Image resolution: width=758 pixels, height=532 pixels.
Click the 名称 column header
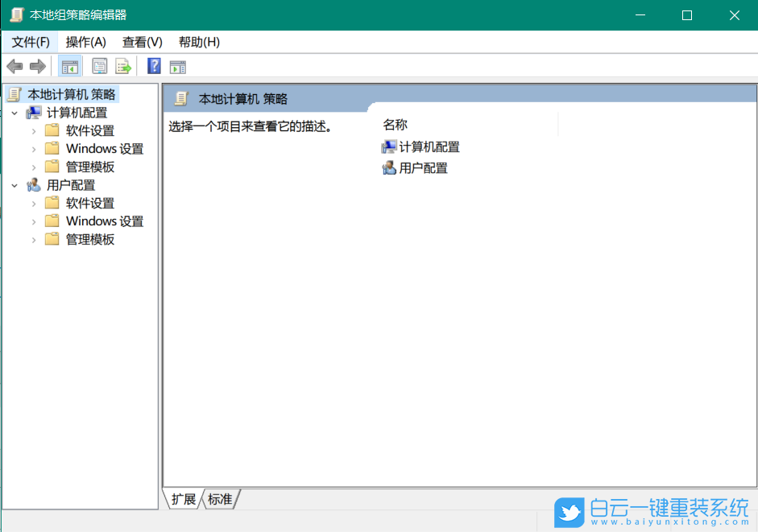395,125
